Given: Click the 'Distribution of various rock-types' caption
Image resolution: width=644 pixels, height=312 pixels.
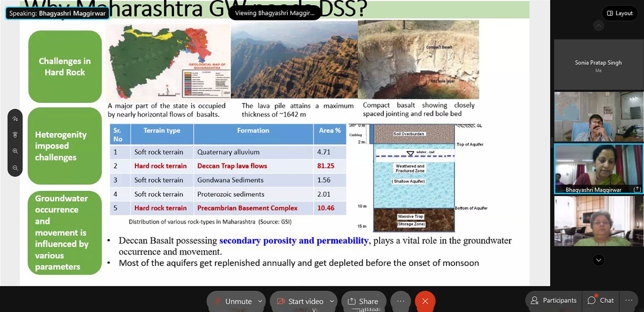Looking at the screenshot, I should click(210, 222).
